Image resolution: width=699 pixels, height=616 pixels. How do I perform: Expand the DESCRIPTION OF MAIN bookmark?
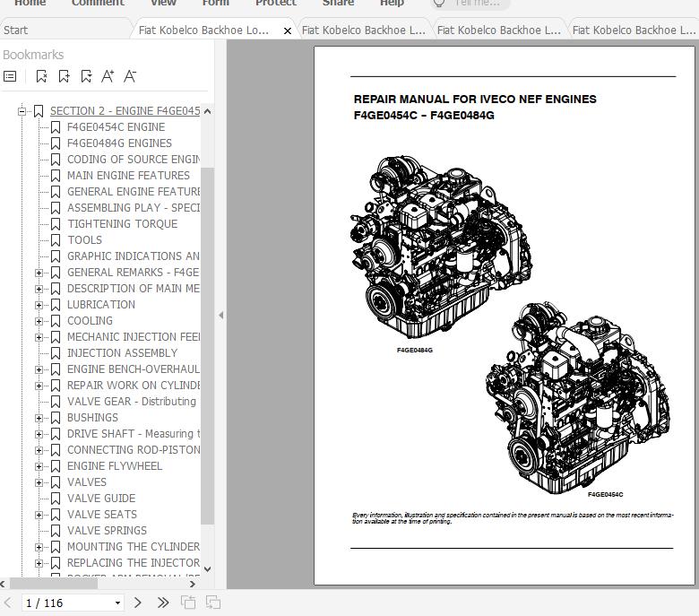39,289
